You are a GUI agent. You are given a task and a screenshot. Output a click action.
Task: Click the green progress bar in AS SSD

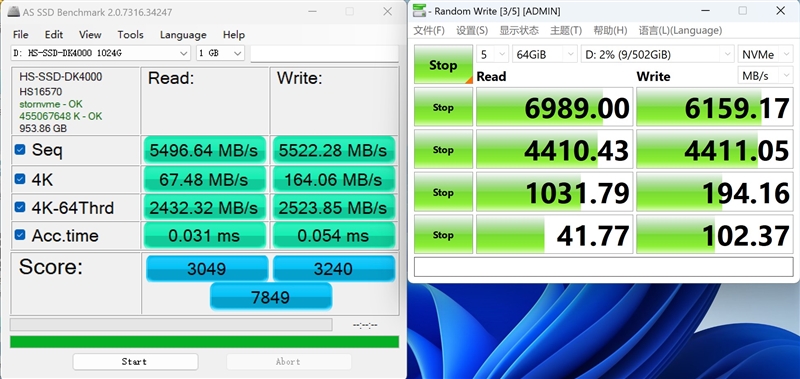(x=204, y=342)
